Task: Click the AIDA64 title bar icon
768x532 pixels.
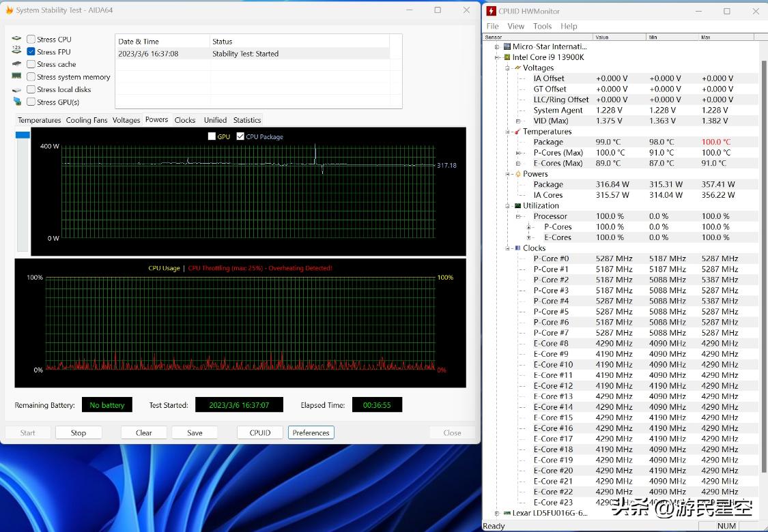Action: pos(10,10)
